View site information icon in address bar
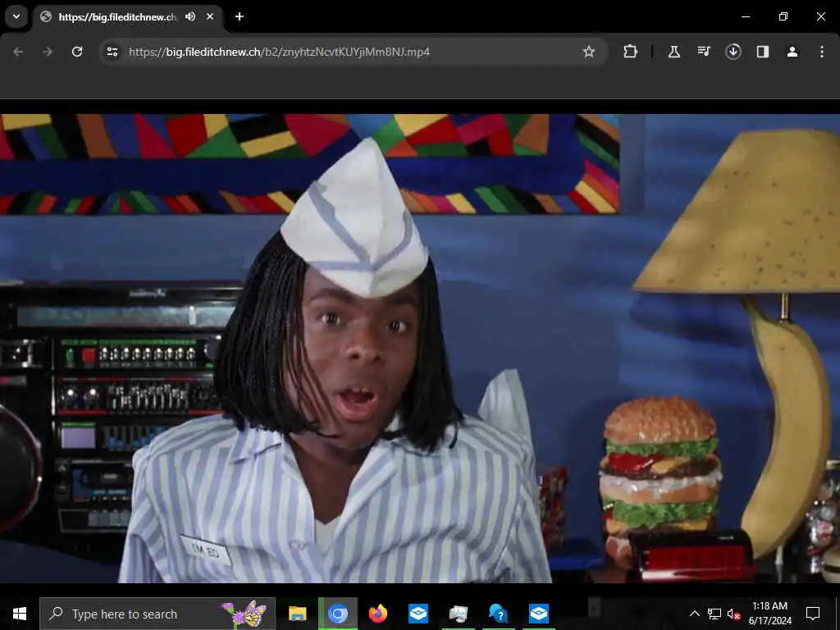This screenshot has width=840, height=630. click(112, 52)
